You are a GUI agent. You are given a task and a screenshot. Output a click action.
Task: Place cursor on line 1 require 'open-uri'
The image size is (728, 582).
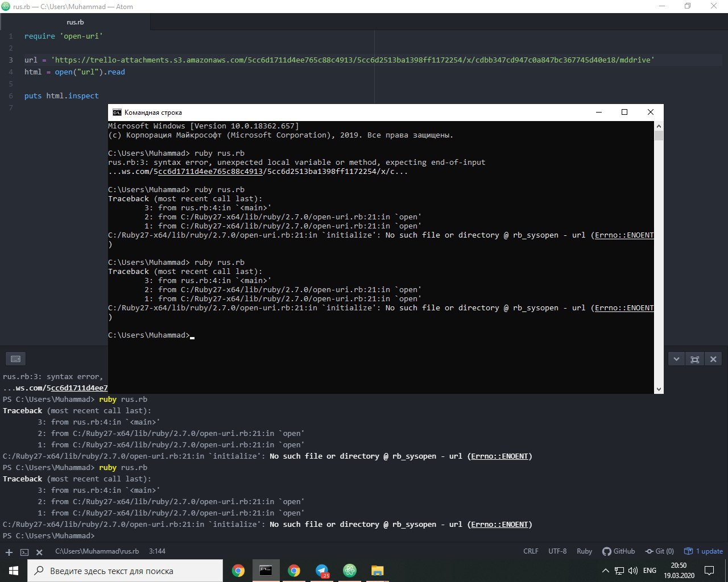tap(64, 36)
